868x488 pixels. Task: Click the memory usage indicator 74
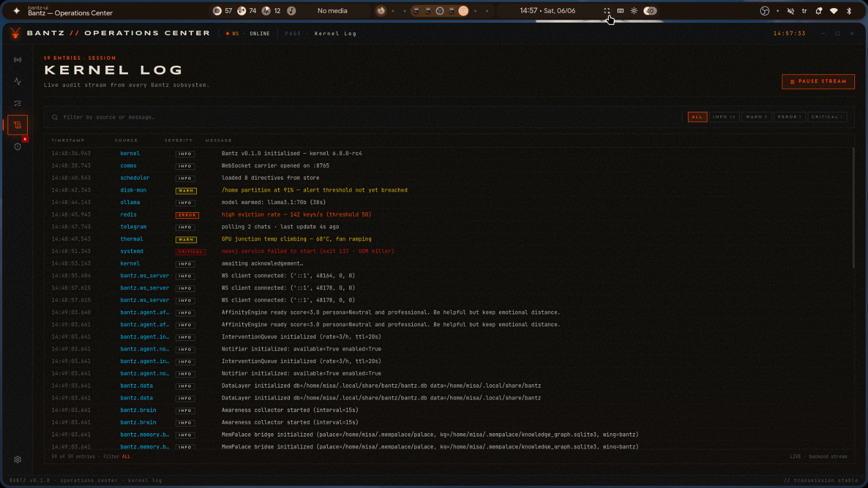[247, 11]
